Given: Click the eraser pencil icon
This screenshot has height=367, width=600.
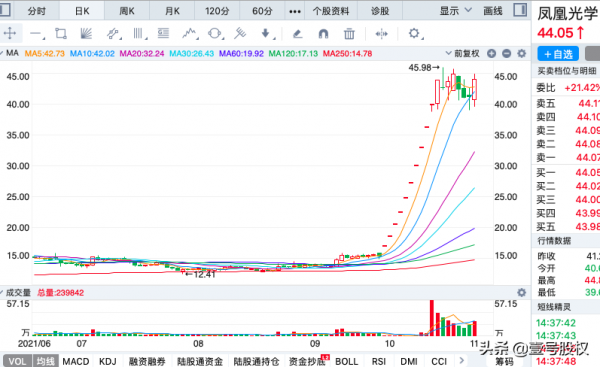Looking at the screenshot, I should (297, 34).
